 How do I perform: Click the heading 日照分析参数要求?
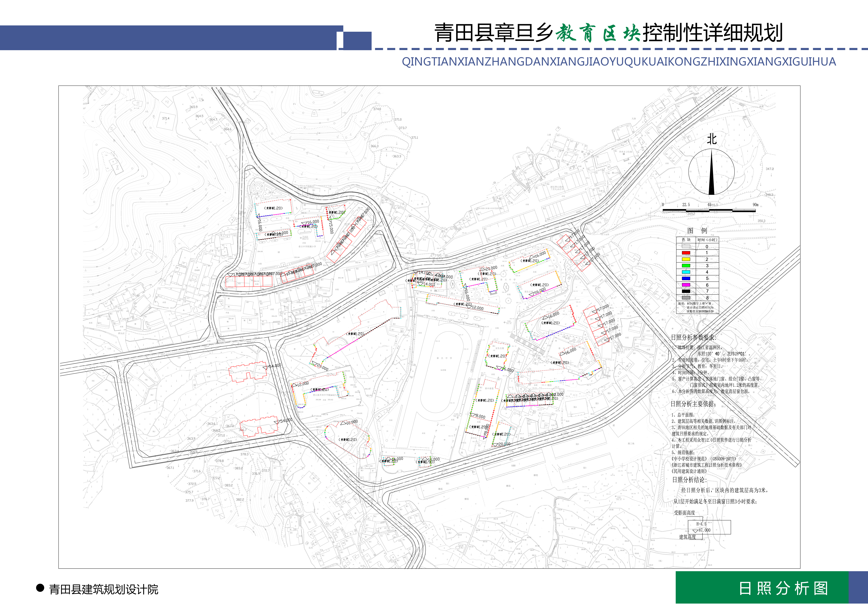[x=693, y=337]
